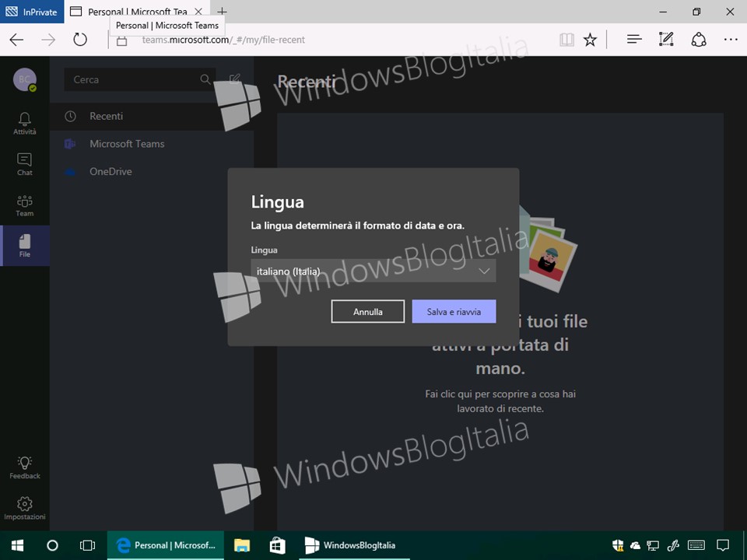The height and width of the screenshot is (560, 747).
Task: Switch to Personal Microsoft Teams tab
Action: (136, 12)
